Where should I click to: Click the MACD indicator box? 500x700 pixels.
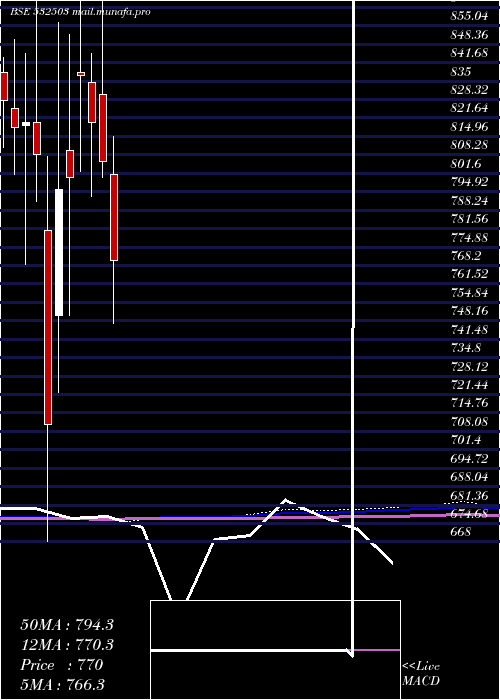[275, 650]
